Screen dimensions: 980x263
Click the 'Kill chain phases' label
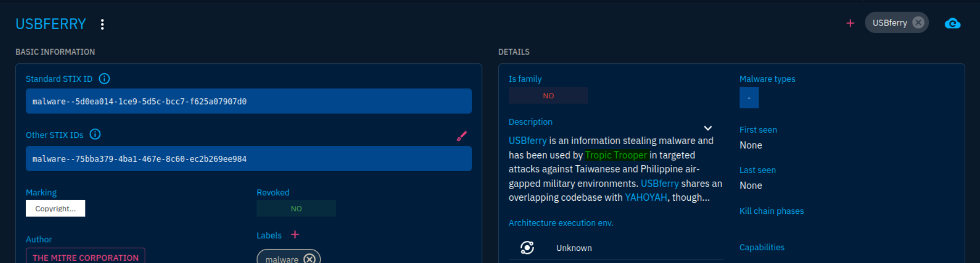click(772, 211)
